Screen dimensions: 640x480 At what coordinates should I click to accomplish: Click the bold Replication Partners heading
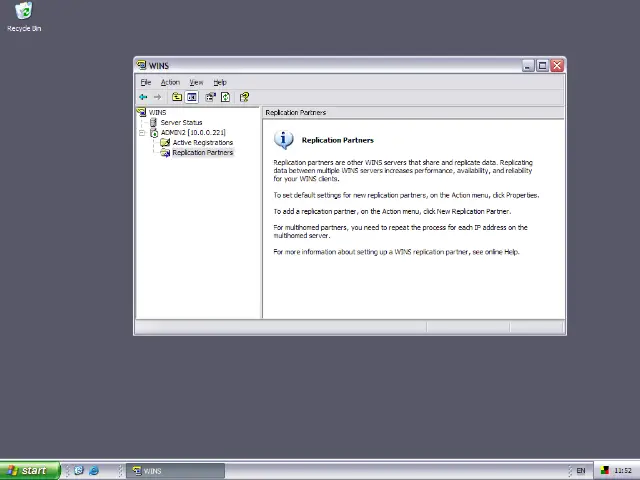(338, 140)
